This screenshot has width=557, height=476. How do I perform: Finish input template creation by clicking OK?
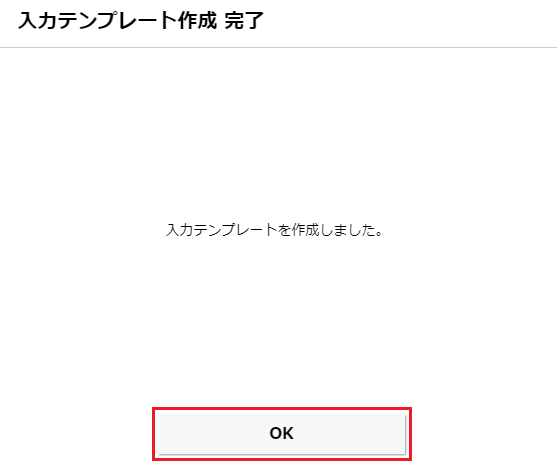click(281, 433)
